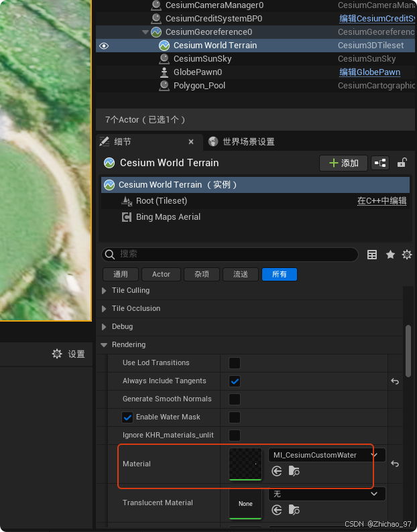Select the Bing Maps Aerial component
The width and height of the screenshot is (417, 532).
click(x=168, y=217)
